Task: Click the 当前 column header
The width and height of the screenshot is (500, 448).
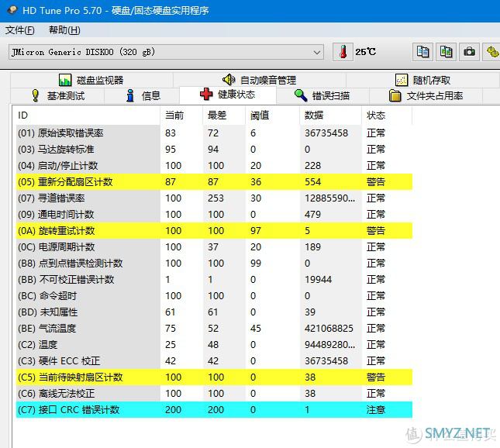Action: tap(181, 115)
